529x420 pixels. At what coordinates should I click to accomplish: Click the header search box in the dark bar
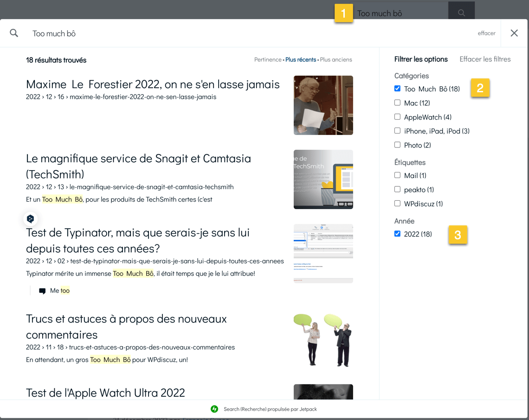(x=401, y=13)
